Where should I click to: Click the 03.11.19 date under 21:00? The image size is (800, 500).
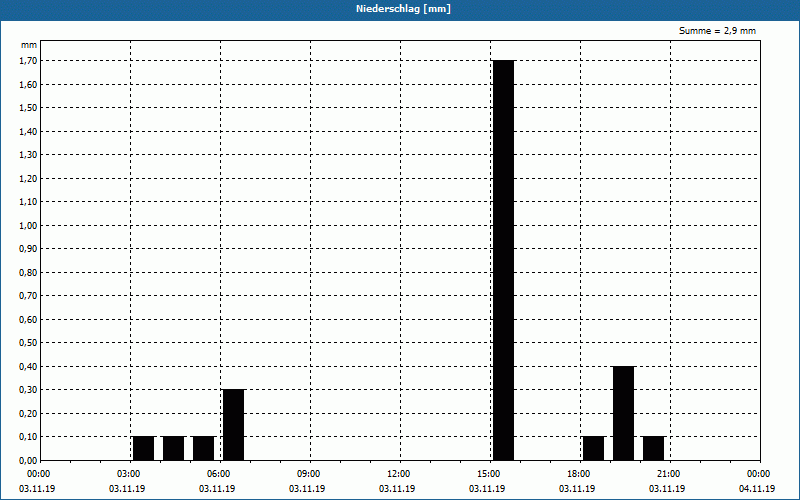667,489
